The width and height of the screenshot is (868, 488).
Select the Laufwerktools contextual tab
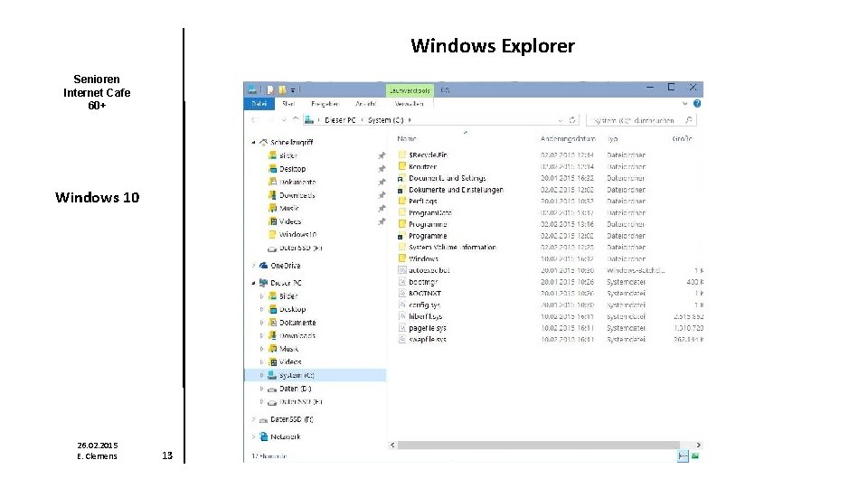[410, 89]
